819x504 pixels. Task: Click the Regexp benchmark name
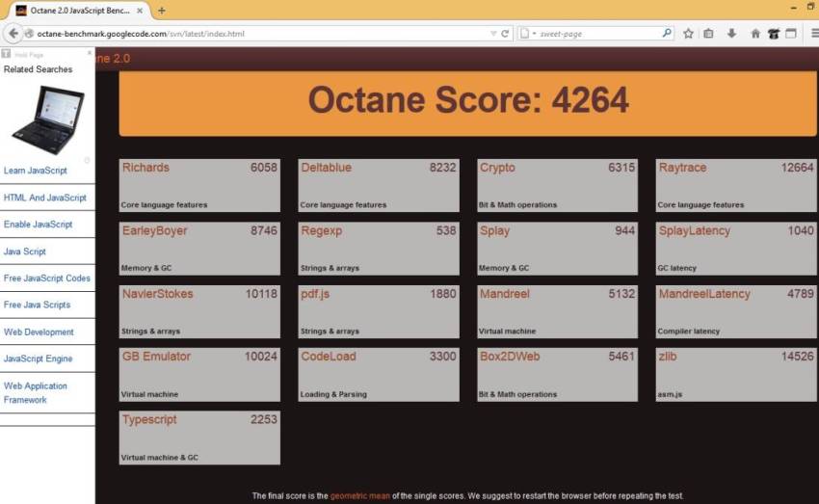(x=321, y=231)
